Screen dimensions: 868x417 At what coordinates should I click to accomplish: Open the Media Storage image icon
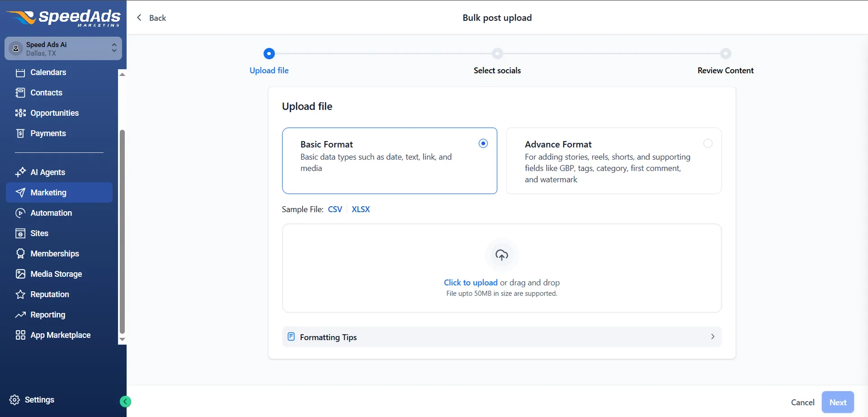pyautogui.click(x=20, y=274)
